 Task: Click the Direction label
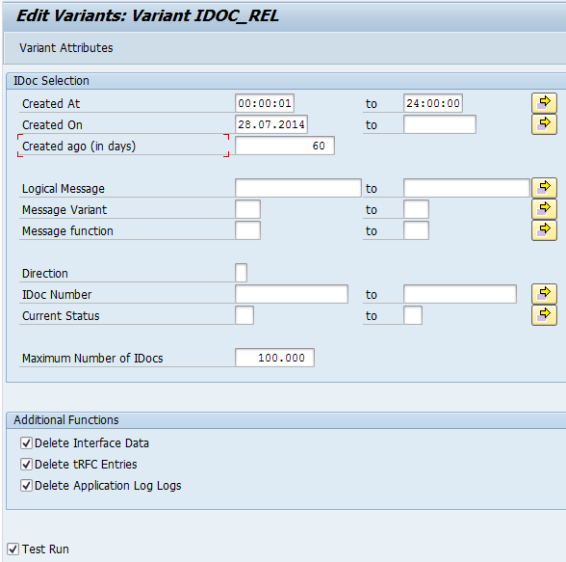click(45, 273)
